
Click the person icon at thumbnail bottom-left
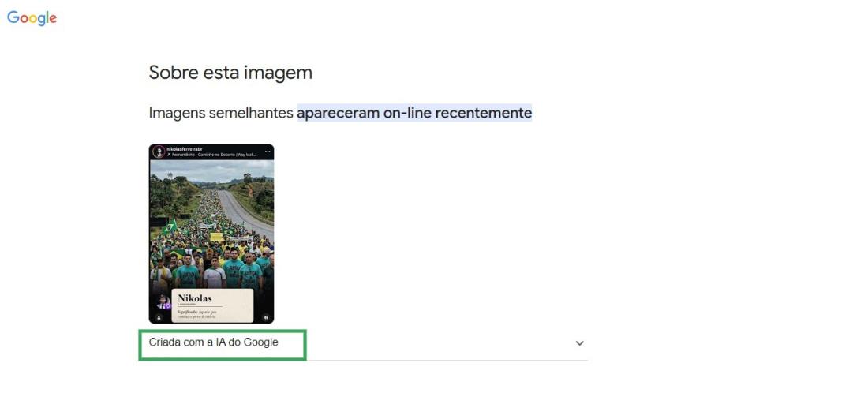click(x=159, y=318)
